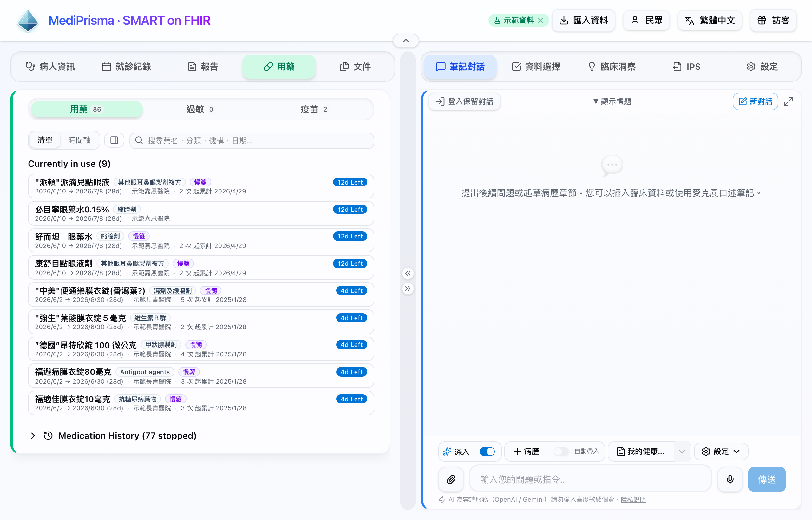The image size is (812, 520).
Task: Open the template dropdown arrow beside 我的健康
Action: (x=682, y=452)
